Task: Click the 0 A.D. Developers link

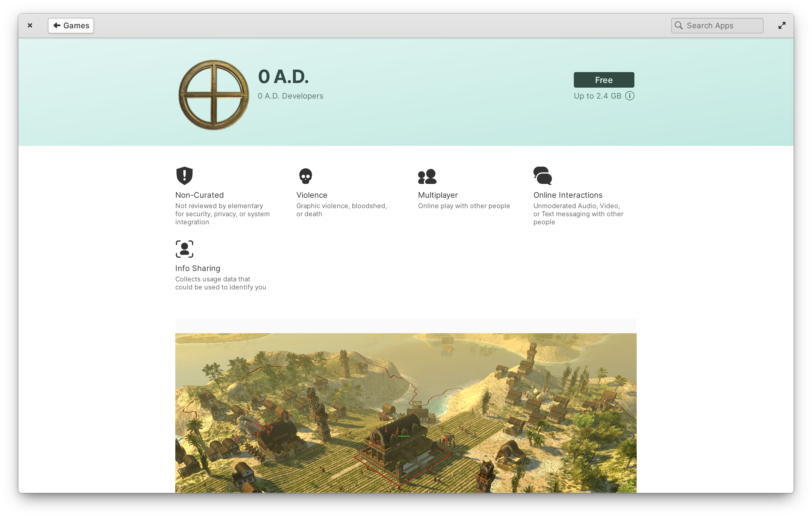Action: (291, 95)
